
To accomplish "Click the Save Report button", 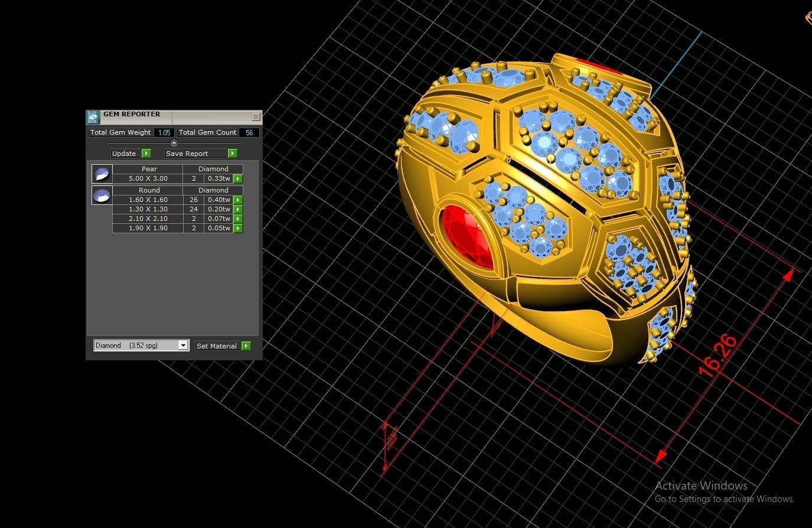I will click(x=196, y=154).
